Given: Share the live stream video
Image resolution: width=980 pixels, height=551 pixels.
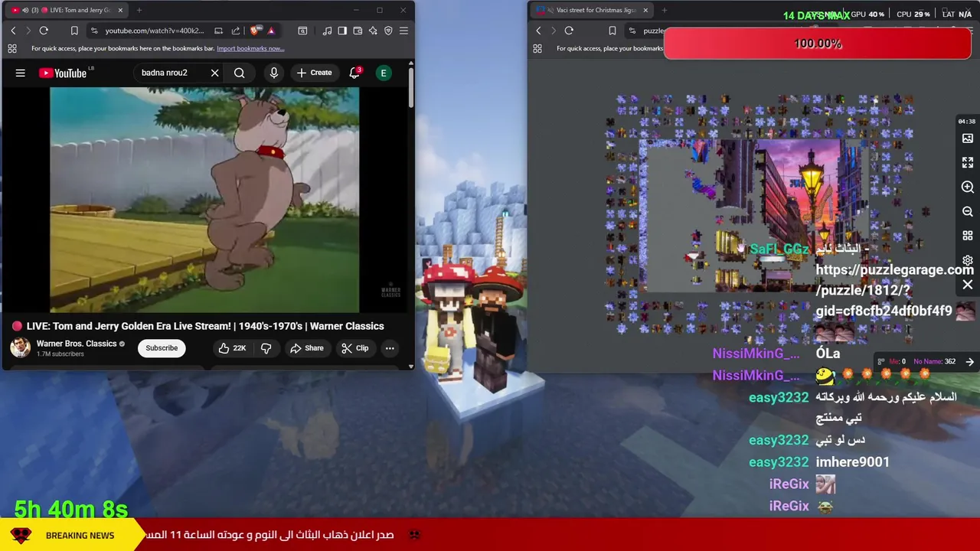Looking at the screenshot, I should point(306,348).
